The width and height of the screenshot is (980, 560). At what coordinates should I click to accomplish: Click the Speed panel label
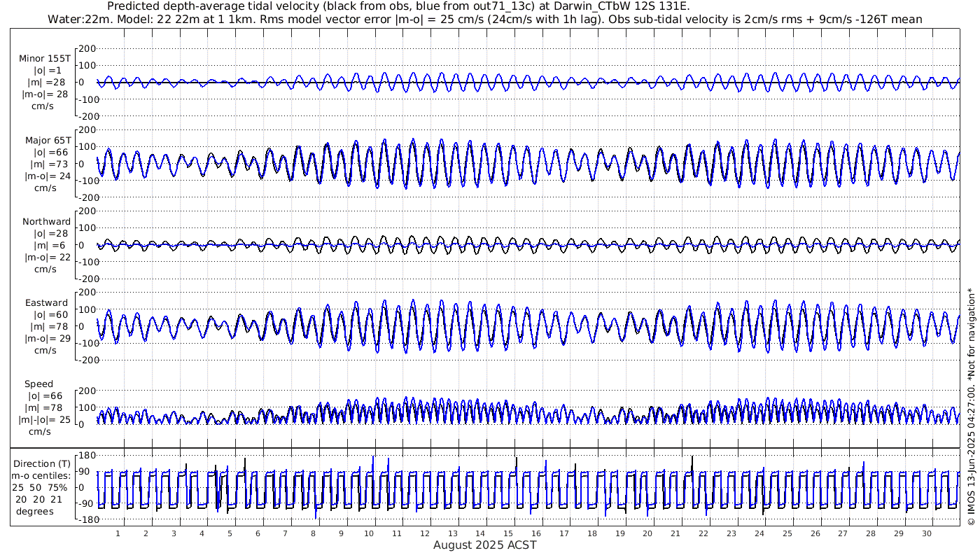tap(38, 384)
